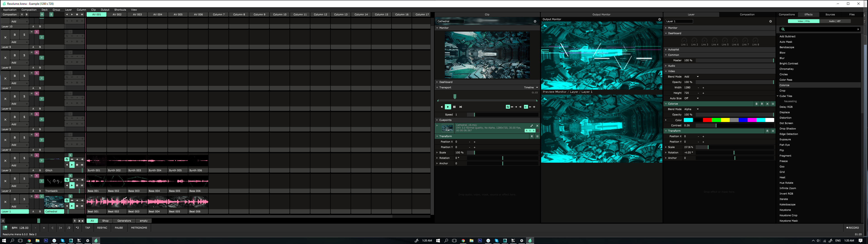This screenshot has width=868, height=244.
Task: Remove Colorize effect with its X icon
Action: [767, 104]
